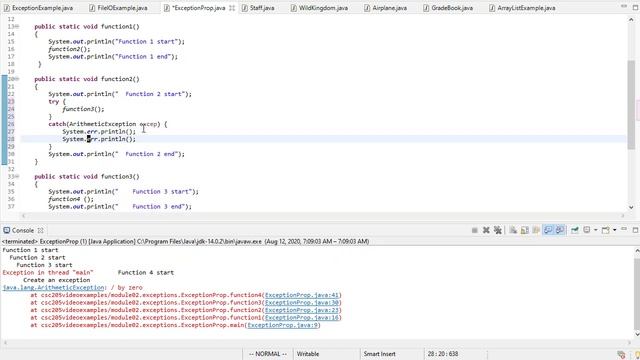Click the Open Console icon

point(605,230)
